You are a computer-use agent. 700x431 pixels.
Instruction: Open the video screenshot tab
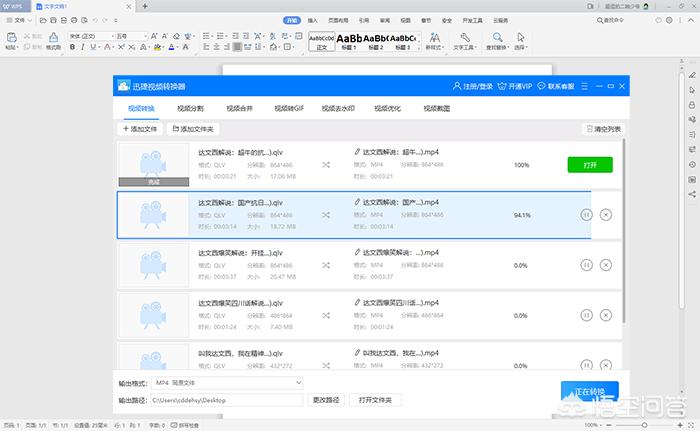point(437,109)
